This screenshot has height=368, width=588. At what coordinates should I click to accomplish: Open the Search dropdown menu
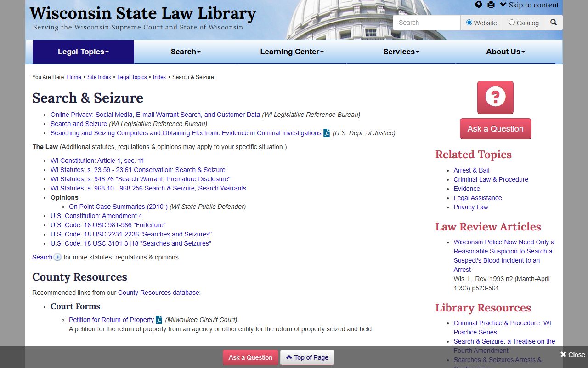pyautogui.click(x=186, y=52)
